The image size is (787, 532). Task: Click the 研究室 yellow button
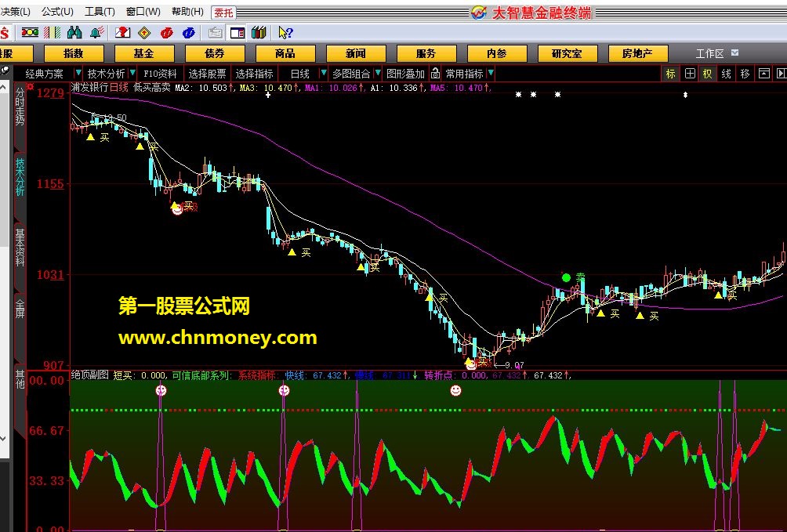coord(568,54)
